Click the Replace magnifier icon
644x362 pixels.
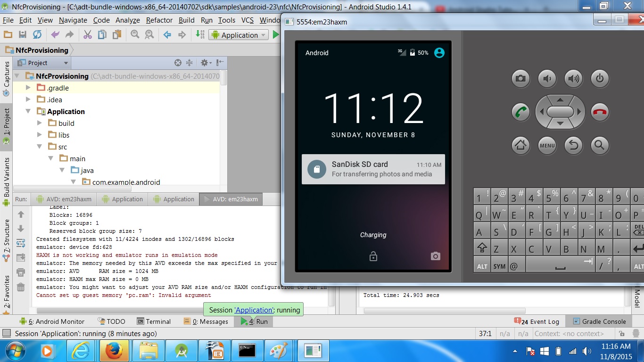(x=149, y=35)
